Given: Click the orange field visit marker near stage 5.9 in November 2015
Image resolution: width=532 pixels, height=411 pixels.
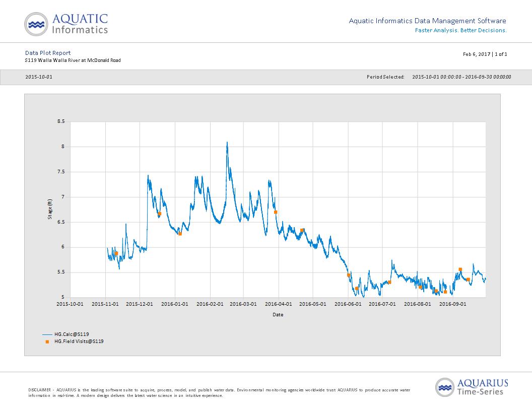Looking at the screenshot, I should click(116, 253).
